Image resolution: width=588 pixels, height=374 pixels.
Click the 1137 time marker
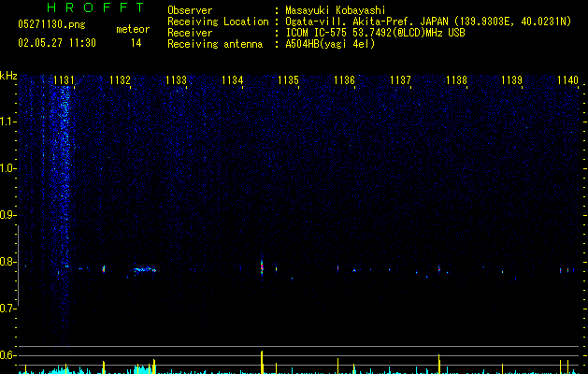[x=400, y=80]
